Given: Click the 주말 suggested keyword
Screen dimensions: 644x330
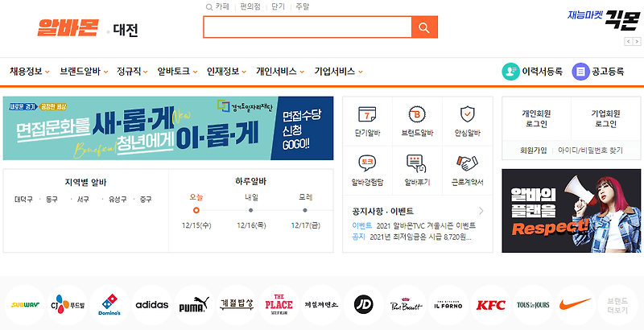Looking at the screenshot, I should click(303, 6).
